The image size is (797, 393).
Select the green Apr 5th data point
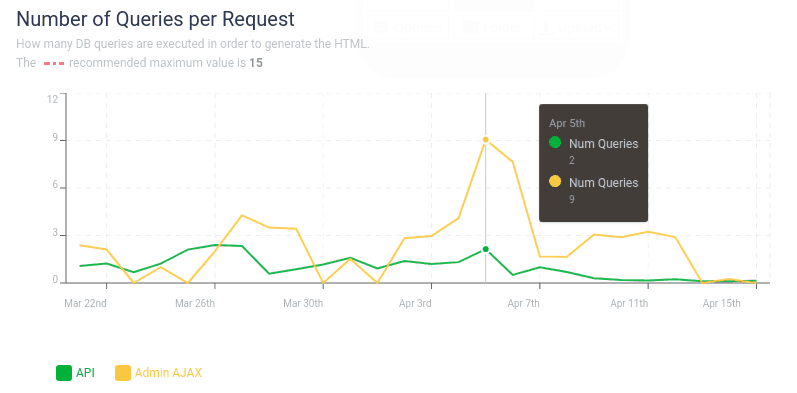[x=485, y=249]
